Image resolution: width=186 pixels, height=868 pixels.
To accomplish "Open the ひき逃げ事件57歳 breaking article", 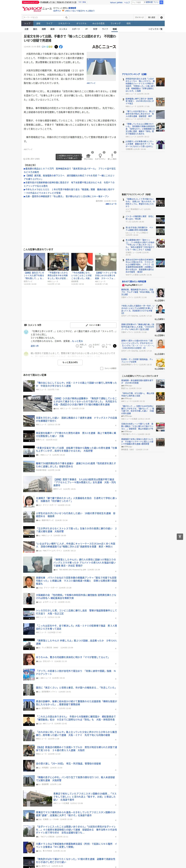I will [x=85, y=401].
